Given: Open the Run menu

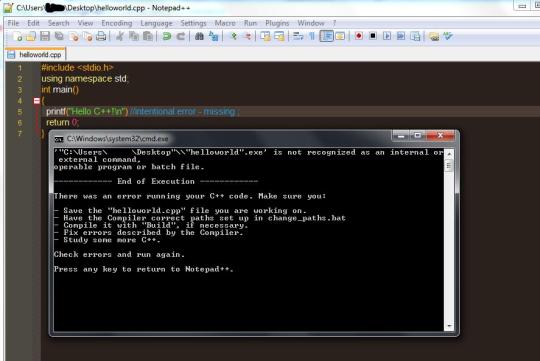Looking at the screenshot, I should pos(250,23).
